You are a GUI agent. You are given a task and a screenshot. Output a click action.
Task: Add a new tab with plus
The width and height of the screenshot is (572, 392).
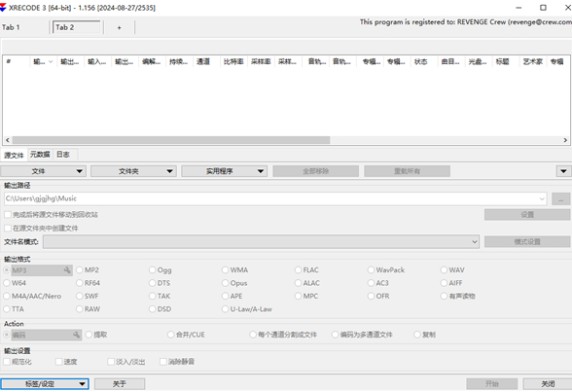119,27
